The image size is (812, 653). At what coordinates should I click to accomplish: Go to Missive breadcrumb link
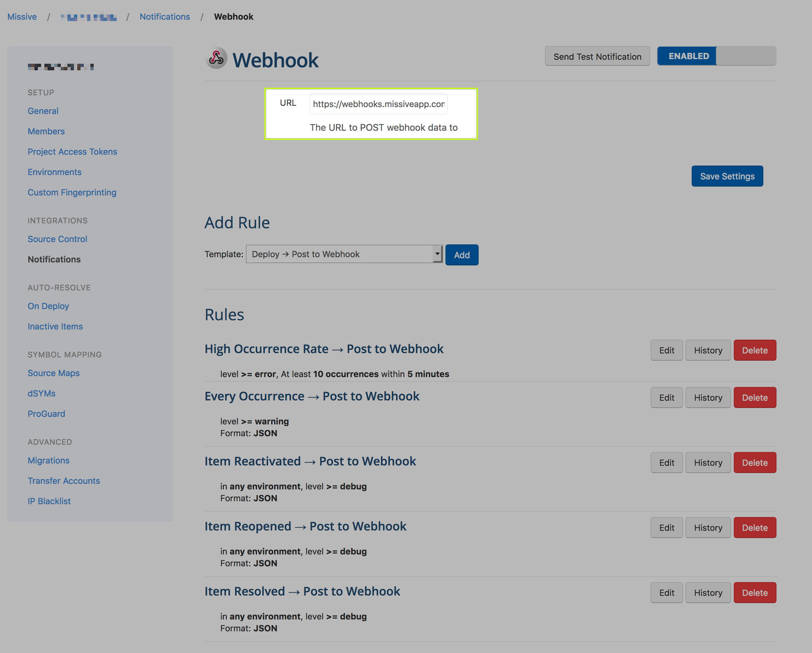22,16
